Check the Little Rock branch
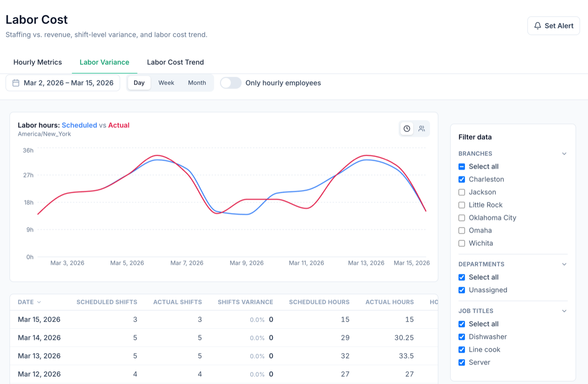This screenshot has width=588, height=384. coord(462,205)
